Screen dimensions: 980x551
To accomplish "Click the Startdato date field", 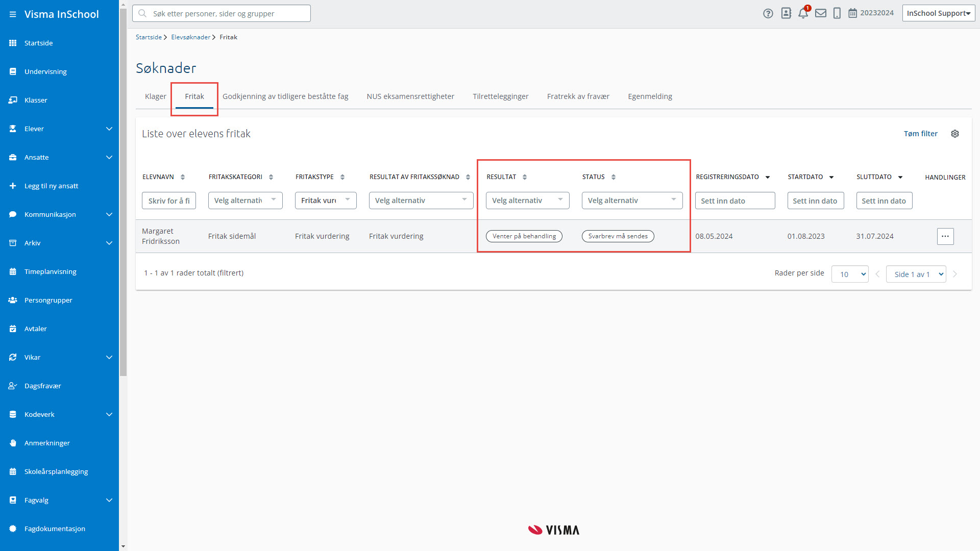I will pos(816,201).
